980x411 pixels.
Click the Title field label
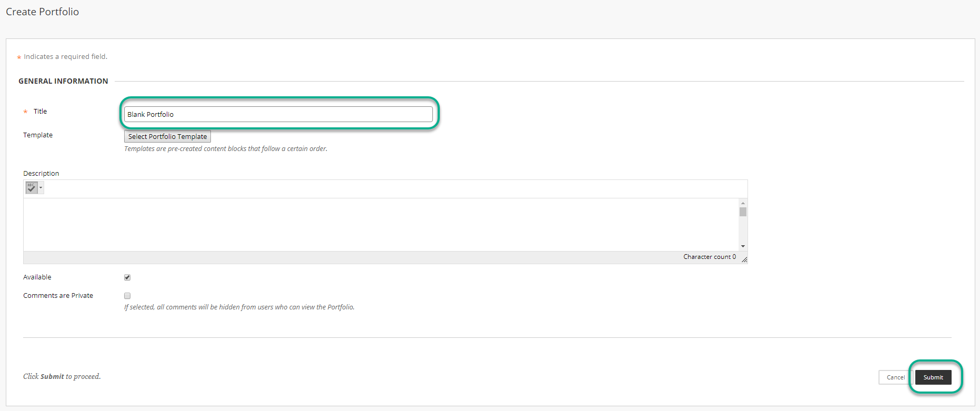(40, 111)
